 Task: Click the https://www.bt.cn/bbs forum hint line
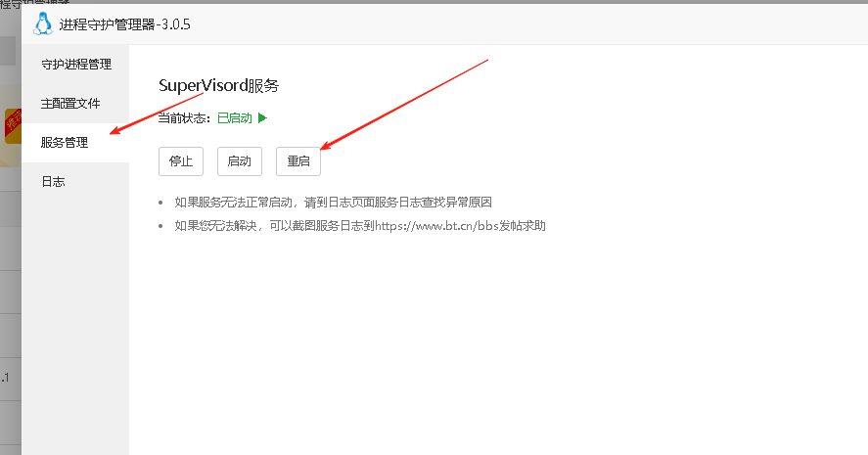tap(360, 226)
